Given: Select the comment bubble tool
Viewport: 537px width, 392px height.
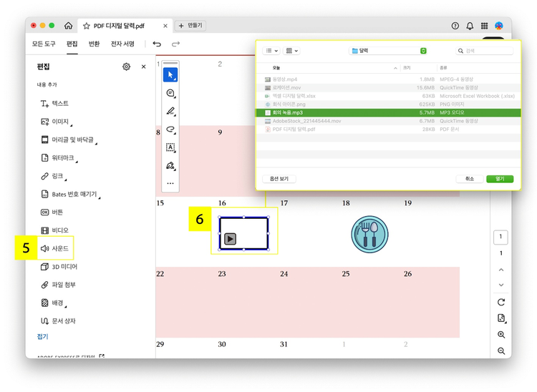Looking at the screenshot, I should [x=170, y=93].
